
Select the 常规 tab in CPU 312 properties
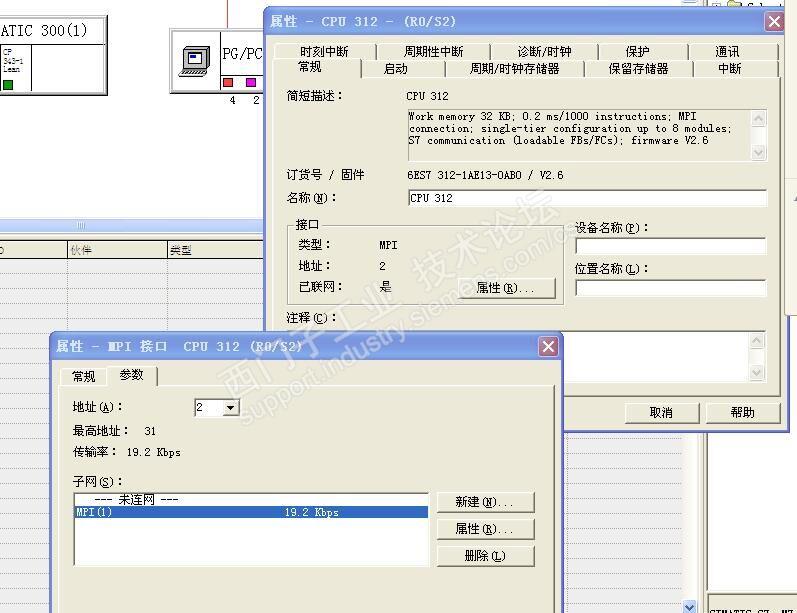(310, 67)
